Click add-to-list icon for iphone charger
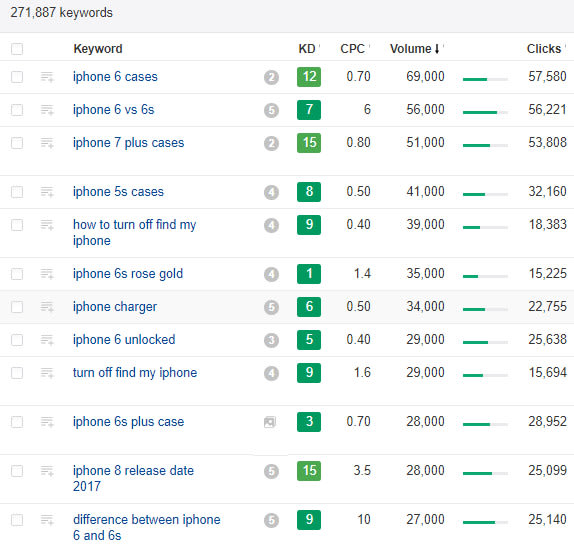This screenshot has width=574, height=549. [x=47, y=307]
